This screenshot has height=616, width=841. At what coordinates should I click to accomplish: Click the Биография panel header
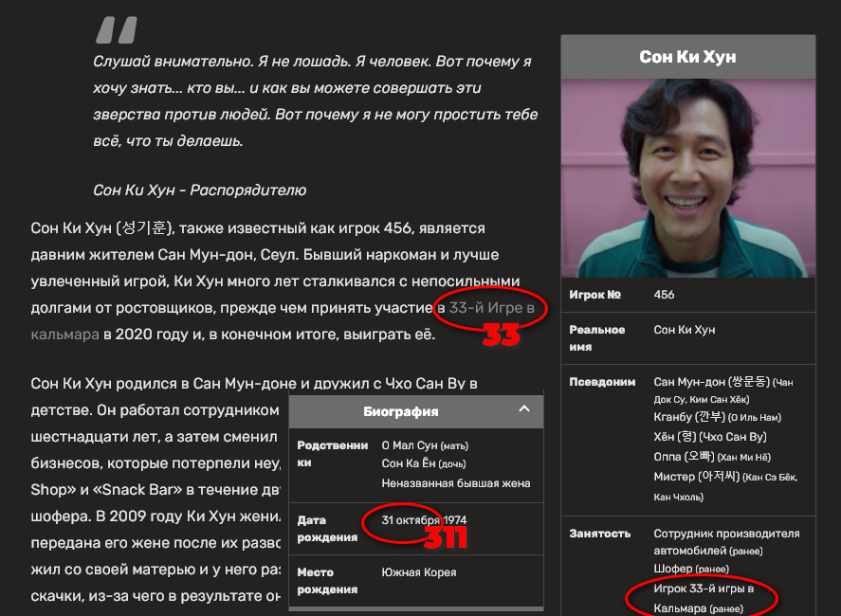click(x=416, y=411)
